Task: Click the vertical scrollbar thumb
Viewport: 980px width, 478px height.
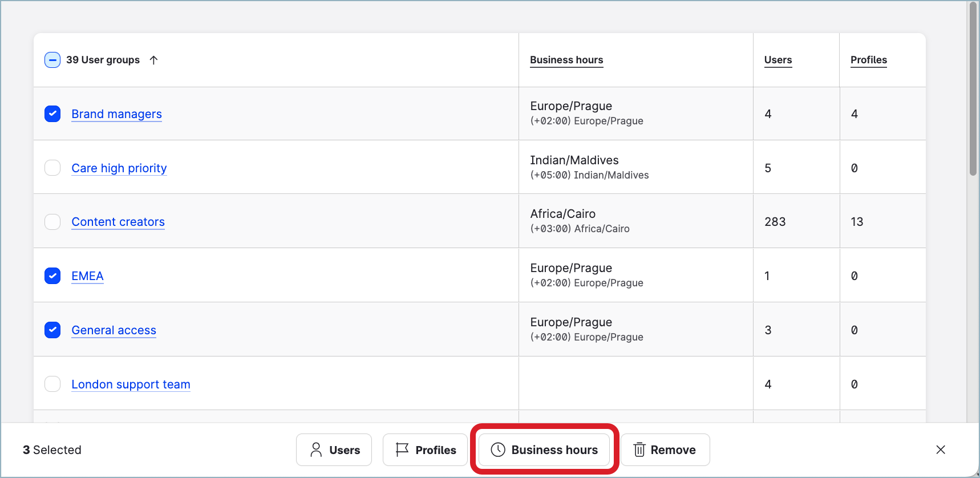Action: coord(973,88)
